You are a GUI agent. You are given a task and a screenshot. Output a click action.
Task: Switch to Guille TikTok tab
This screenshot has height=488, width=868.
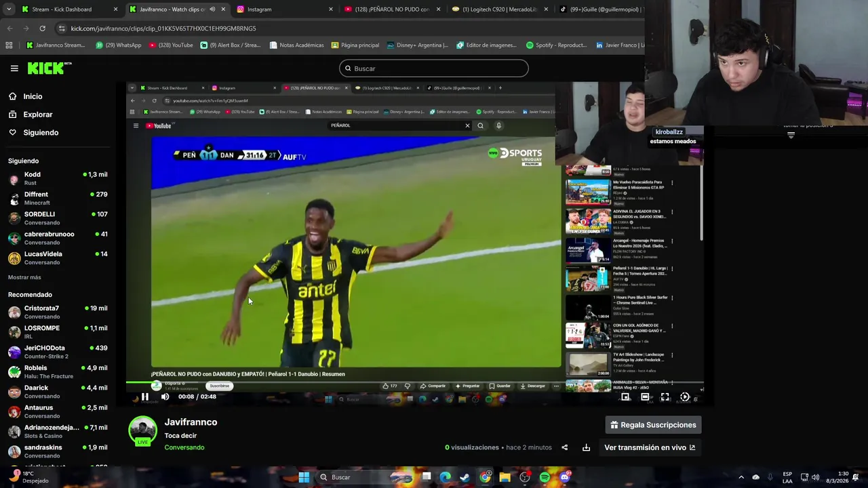(x=599, y=9)
